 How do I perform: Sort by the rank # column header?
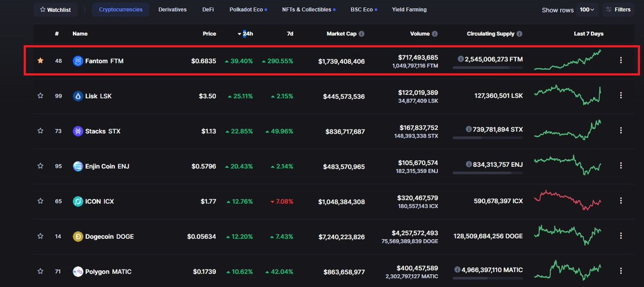(x=57, y=34)
